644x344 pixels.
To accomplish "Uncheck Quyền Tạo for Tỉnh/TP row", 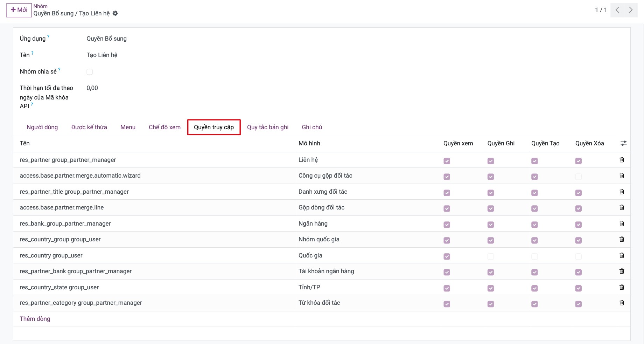I will [x=534, y=288].
